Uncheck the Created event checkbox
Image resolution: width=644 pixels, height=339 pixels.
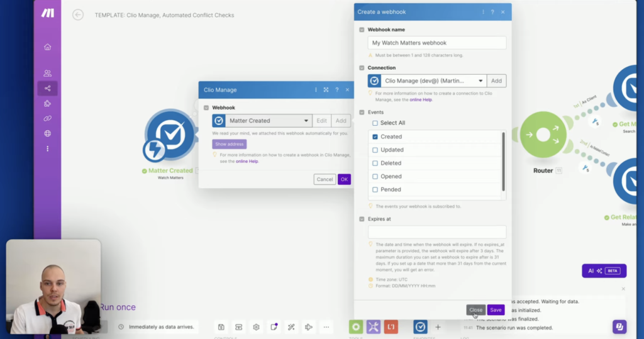click(x=375, y=136)
